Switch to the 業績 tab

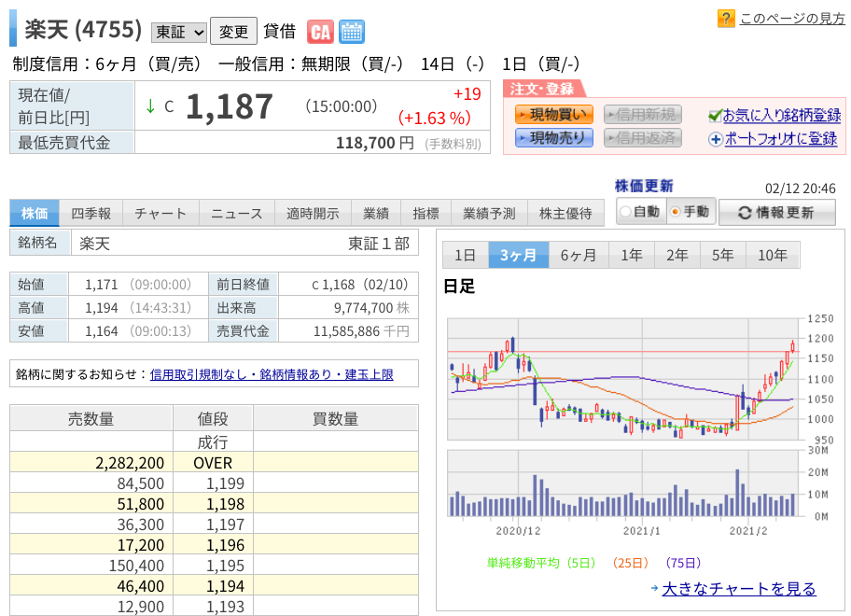[x=375, y=214]
